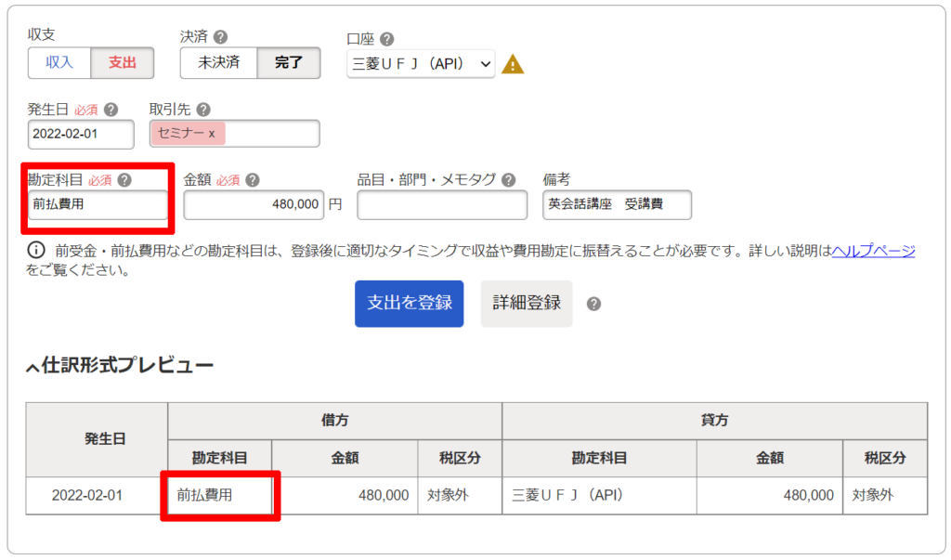Screen dimensions: 951x560
Task: Click the 借方 column header
Action: click(334, 421)
